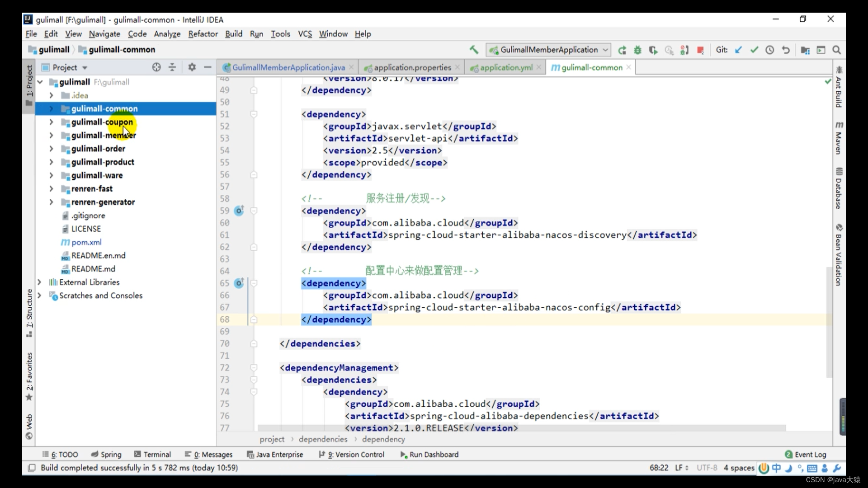Open the Refactor menu

pyautogui.click(x=203, y=34)
